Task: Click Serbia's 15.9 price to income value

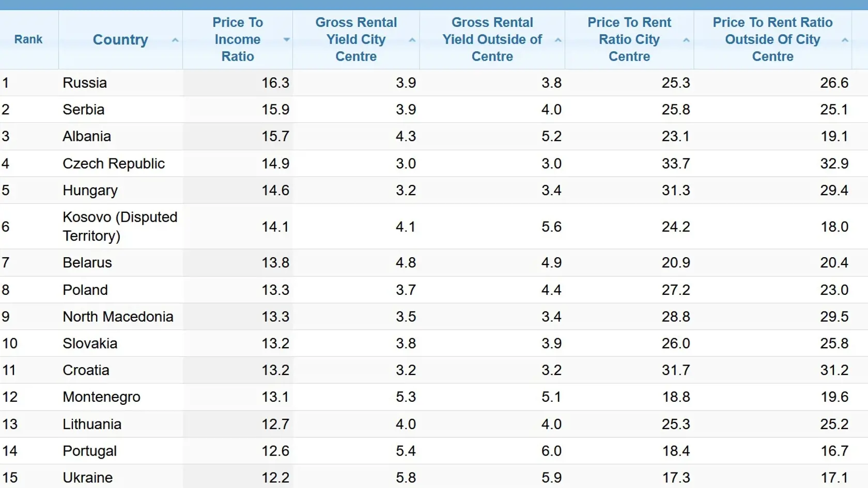Action: (x=275, y=109)
